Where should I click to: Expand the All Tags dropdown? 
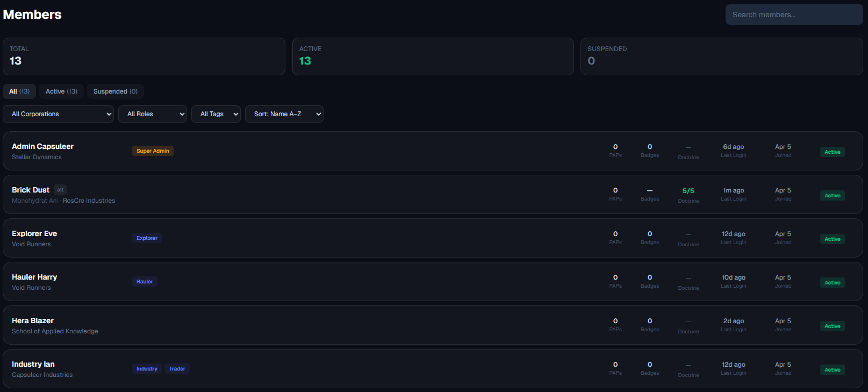click(216, 114)
